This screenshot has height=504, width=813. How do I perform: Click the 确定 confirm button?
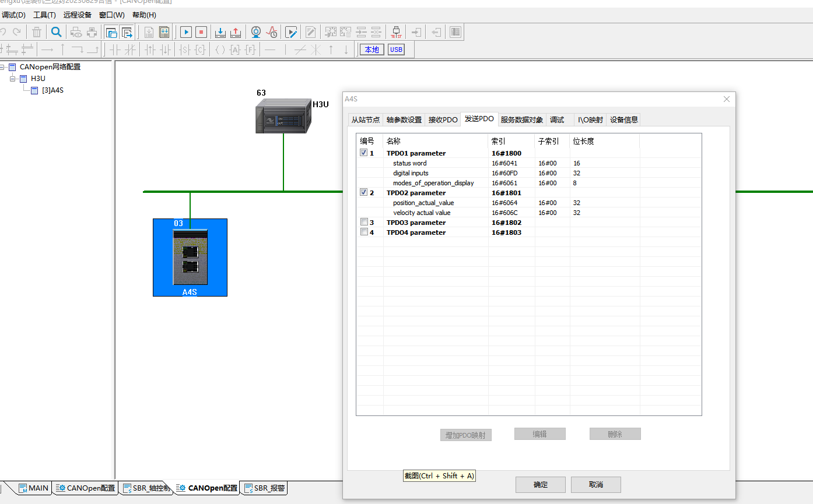(541, 485)
